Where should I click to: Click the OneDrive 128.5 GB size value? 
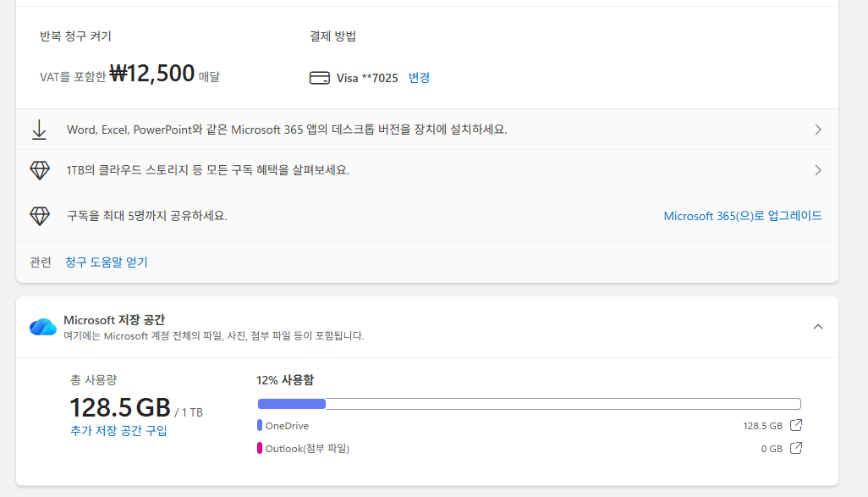(762, 426)
